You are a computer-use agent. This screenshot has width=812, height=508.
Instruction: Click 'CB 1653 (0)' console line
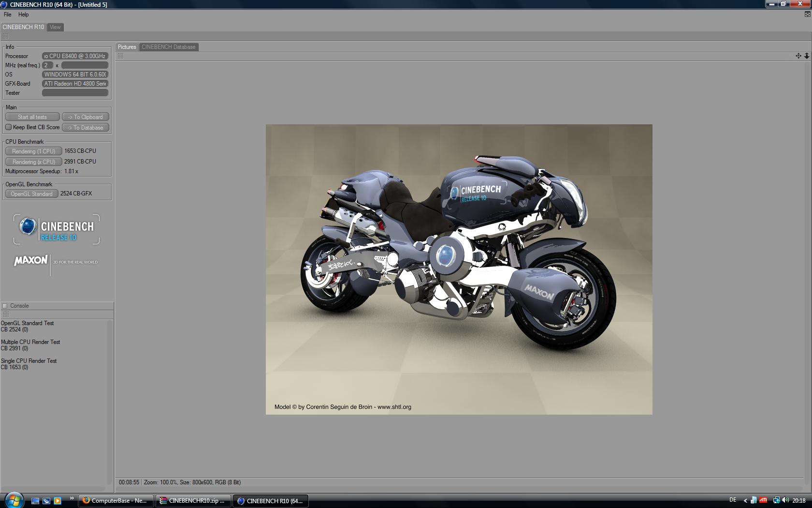click(14, 367)
